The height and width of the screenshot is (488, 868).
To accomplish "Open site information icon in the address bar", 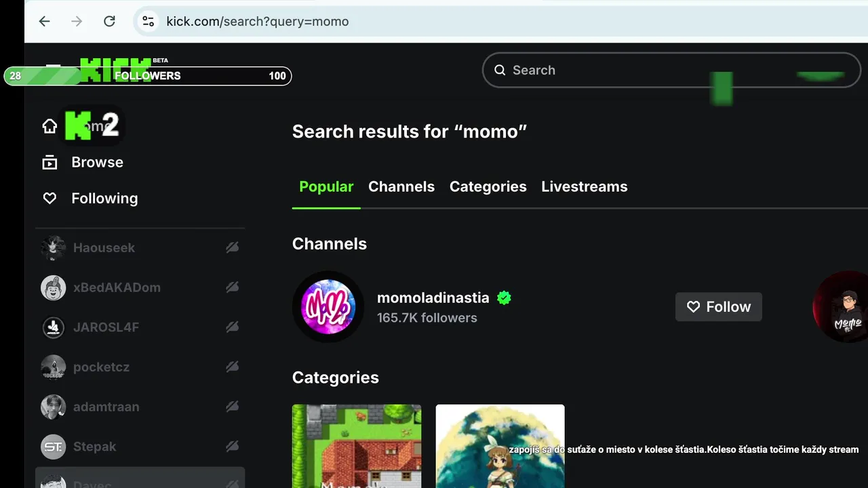I will pyautogui.click(x=148, y=21).
